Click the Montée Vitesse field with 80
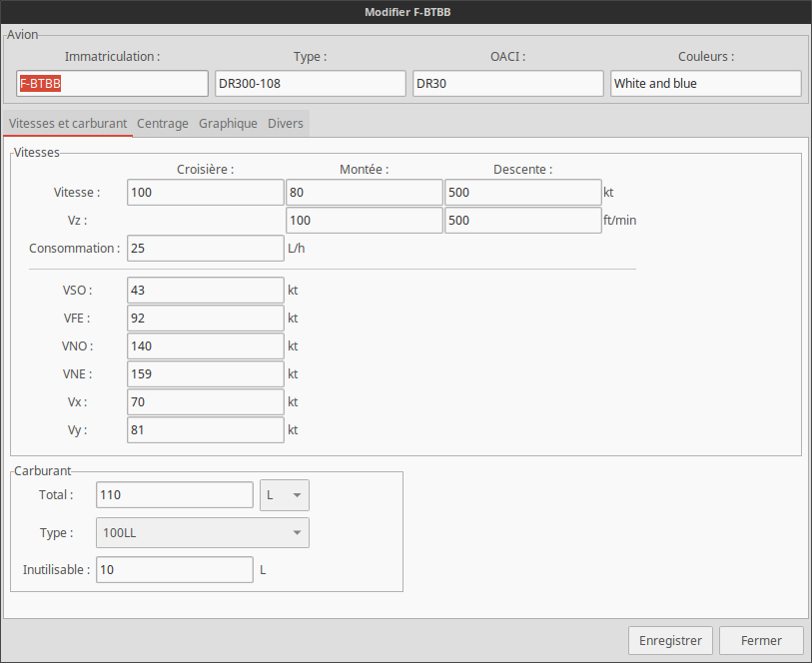This screenshot has width=812, height=663. (x=365, y=193)
